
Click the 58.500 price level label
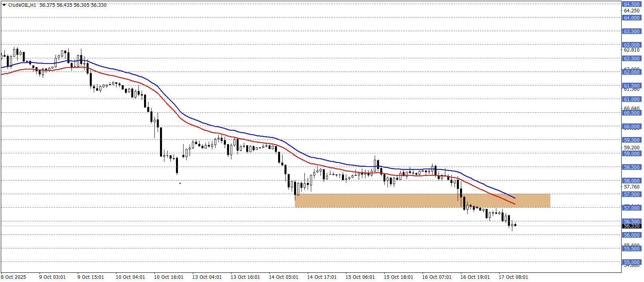[632, 167]
